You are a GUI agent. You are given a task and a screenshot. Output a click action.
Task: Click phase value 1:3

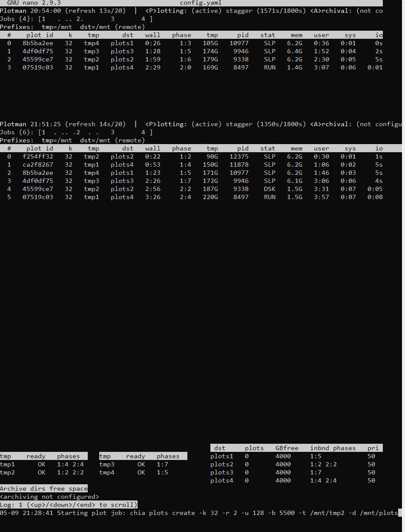coord(185,43)
